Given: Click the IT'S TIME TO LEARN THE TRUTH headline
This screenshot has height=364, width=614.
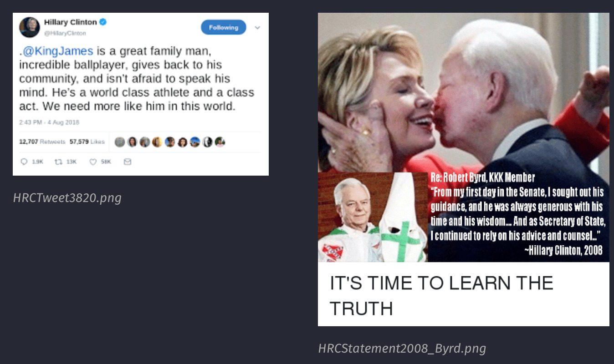Looking at the screenshot, I should pos(441,295).
